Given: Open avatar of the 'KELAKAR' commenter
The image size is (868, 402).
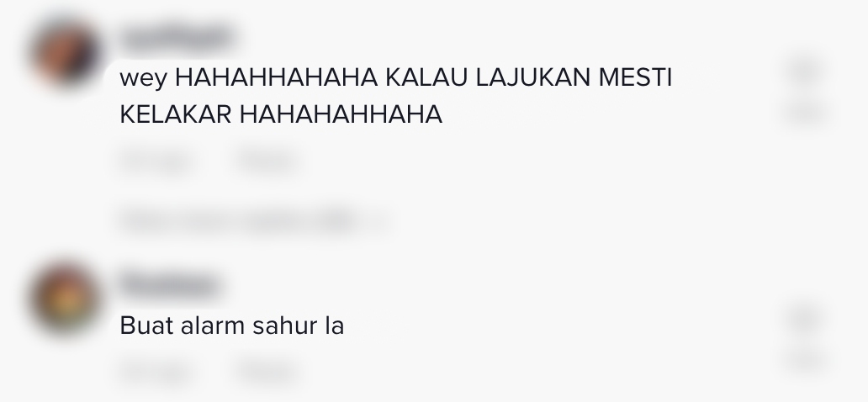Looking at the screenshot, I should (x=66, y=55).
